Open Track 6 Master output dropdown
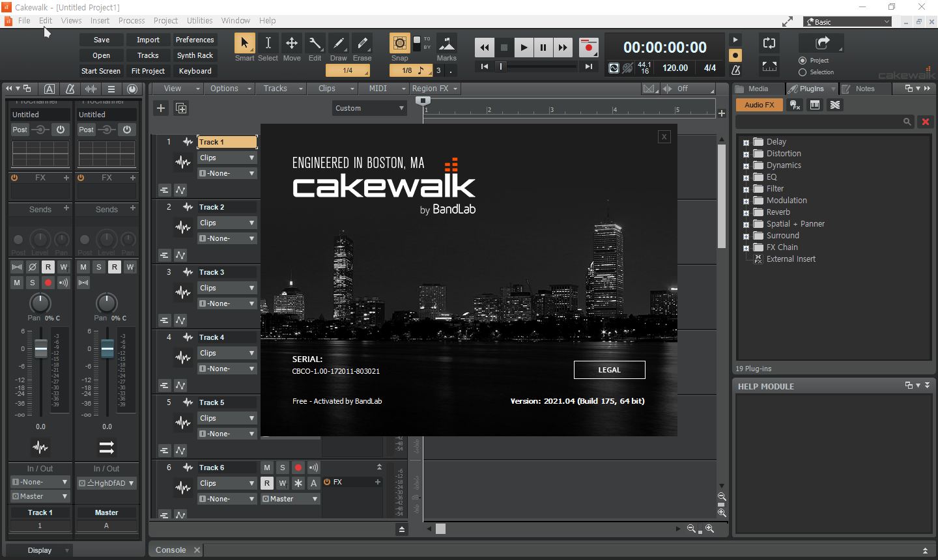938x560 pixels. point(291,499)
